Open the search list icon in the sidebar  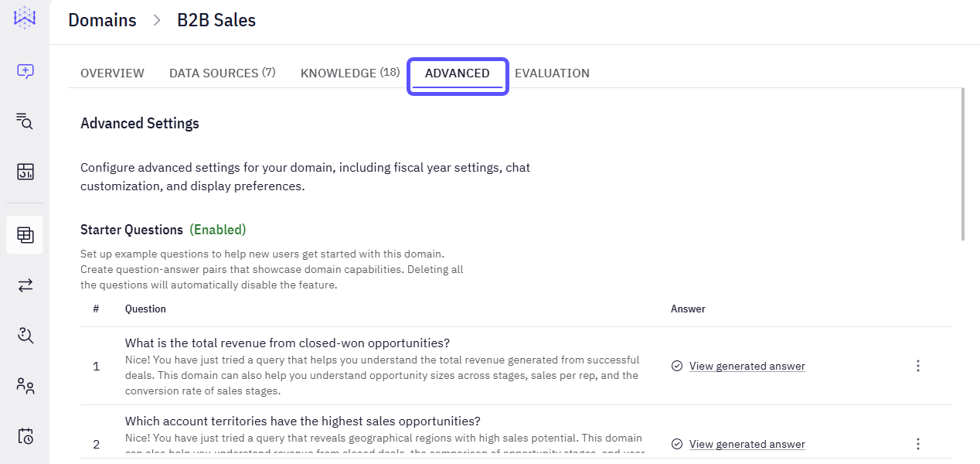click(25, 121)
